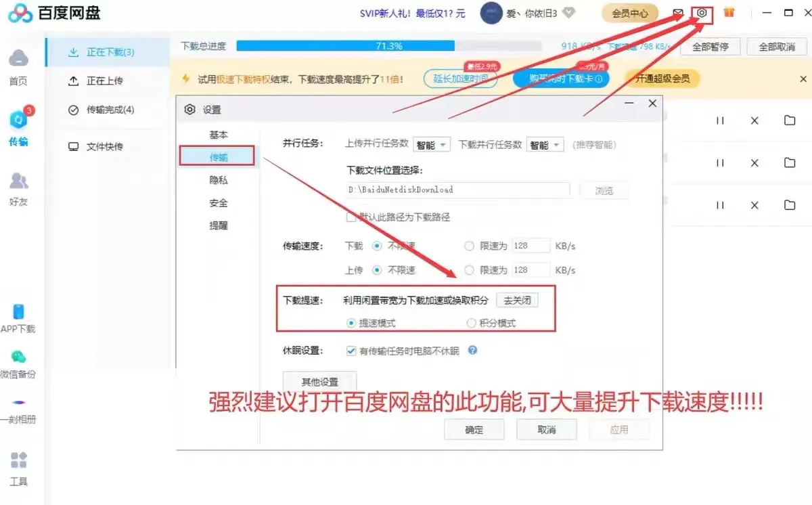Check 默认此路径为下载路径 checkbox
812x505 pixels.
[351, 217]
